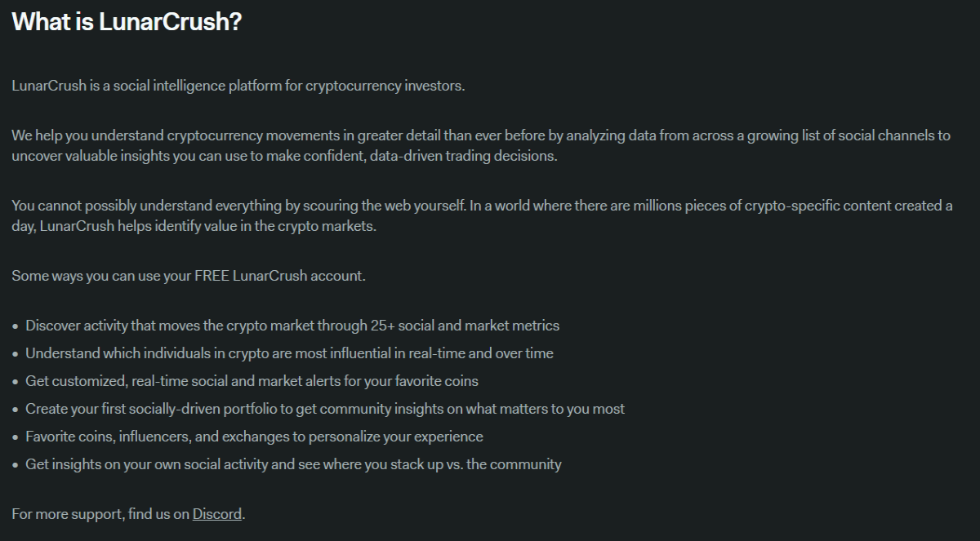
Task: Click the "FREE LunarCrush account" sentence
Action: pyautogui.click(x=189, y=275)
